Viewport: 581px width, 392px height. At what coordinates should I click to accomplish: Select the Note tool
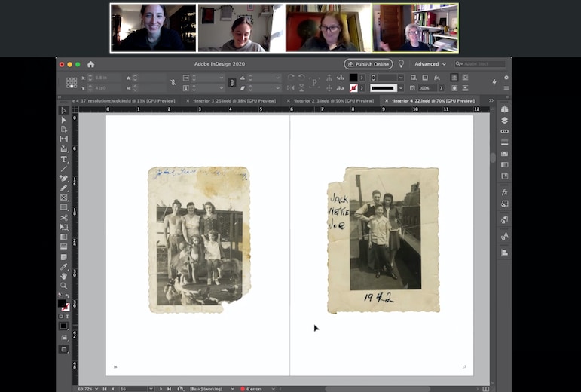[63, 257]
